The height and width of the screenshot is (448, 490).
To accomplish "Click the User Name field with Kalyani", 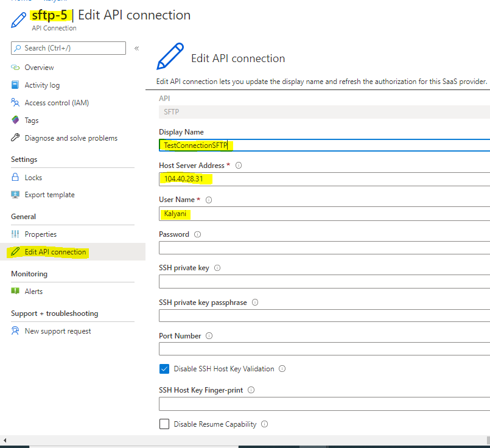I will (x=324, y=214).
